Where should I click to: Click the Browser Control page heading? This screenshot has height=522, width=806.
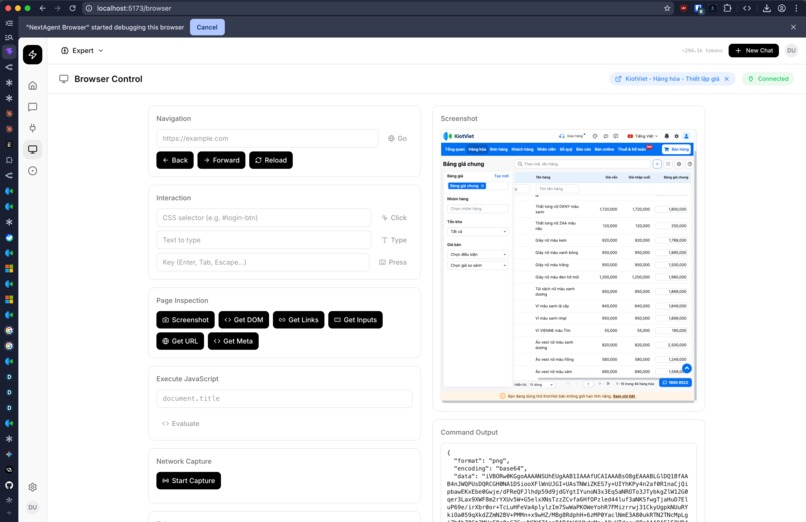[x=108, y=79]
